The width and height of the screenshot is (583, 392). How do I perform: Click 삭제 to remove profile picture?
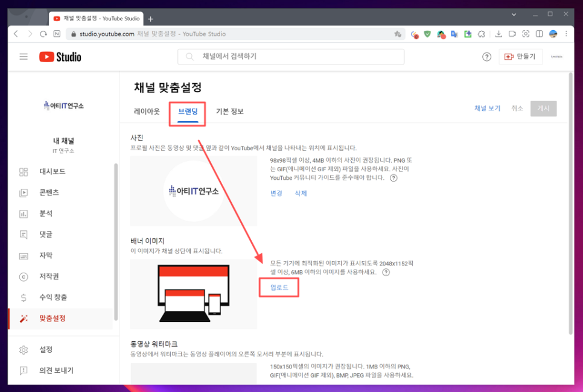pos(301,193)
